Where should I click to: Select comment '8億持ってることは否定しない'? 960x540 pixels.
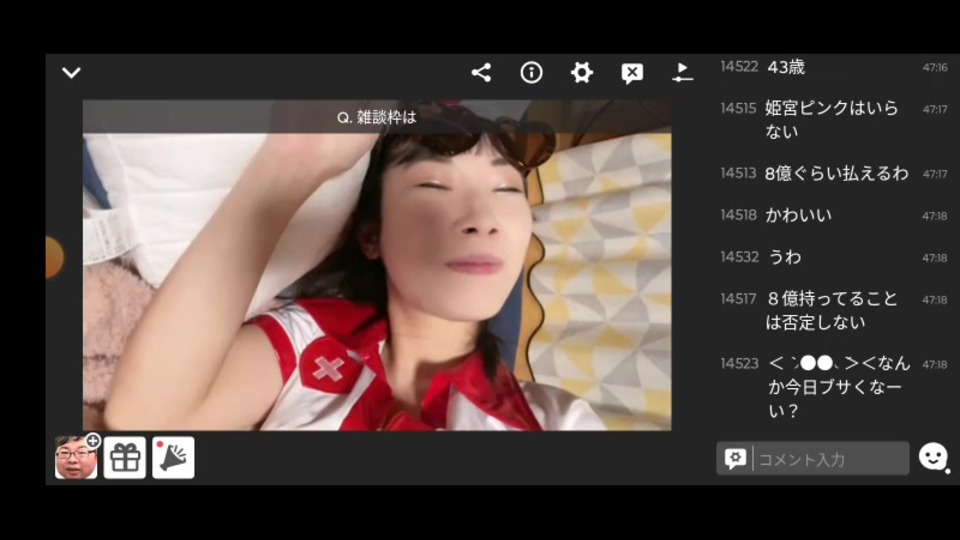click(831, 310)
